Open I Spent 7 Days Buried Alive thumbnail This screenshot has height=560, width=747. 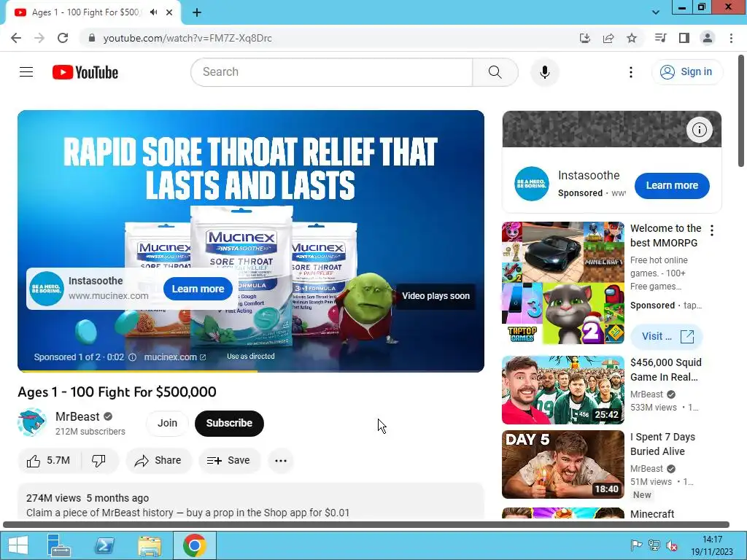point(562,464)
